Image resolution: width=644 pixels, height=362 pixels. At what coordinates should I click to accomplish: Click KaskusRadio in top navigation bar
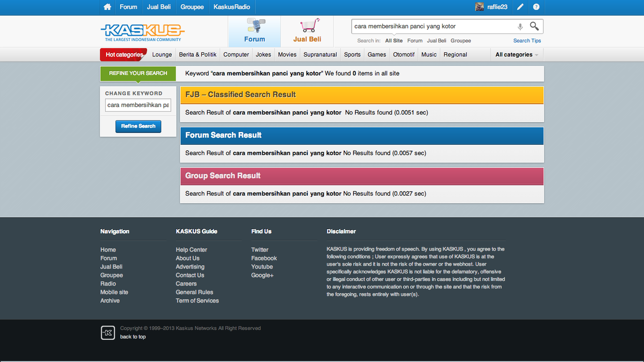(x=231, y=7)
